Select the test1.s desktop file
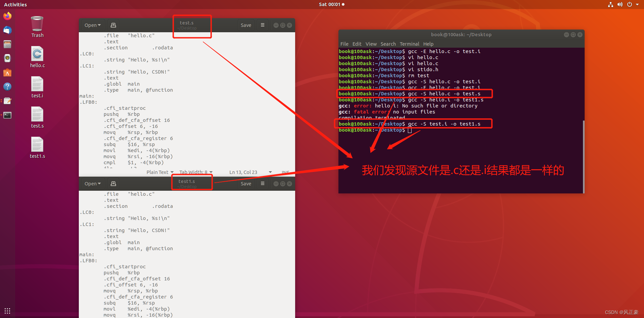 click(x=37, y=148)
